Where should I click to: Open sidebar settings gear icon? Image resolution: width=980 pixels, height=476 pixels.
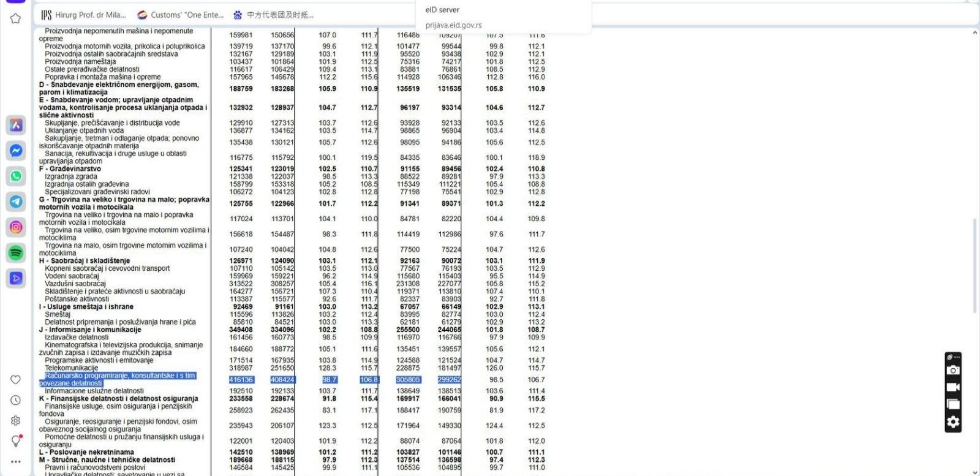(x=15, y=421)
